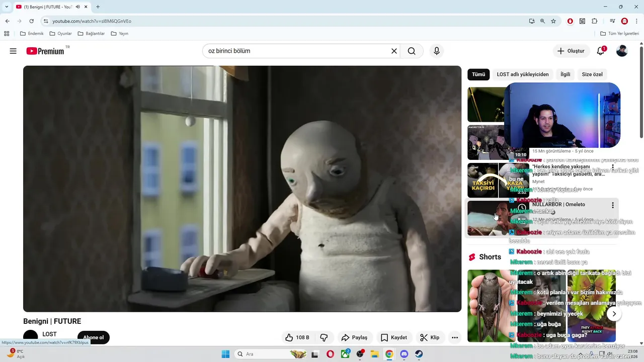The image size is (644, 362).
Task: Open the Bağlantılar bookmark folder
Action: pyautogui.click(x=91, y=34)
